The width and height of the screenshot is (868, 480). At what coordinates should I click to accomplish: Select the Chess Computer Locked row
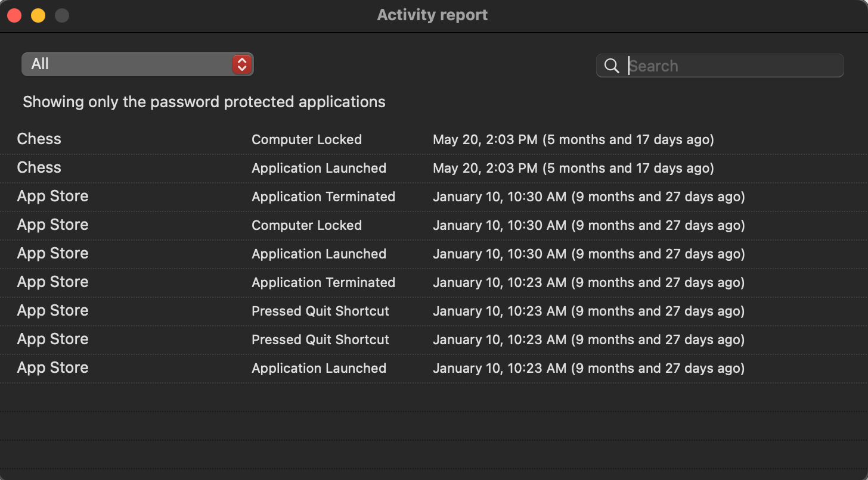[306, 139]
